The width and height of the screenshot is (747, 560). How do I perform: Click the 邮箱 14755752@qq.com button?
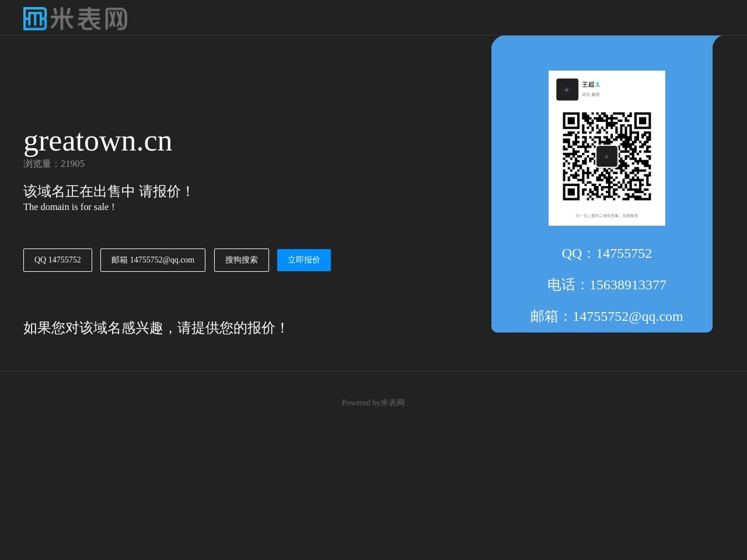tap(152, 260)
